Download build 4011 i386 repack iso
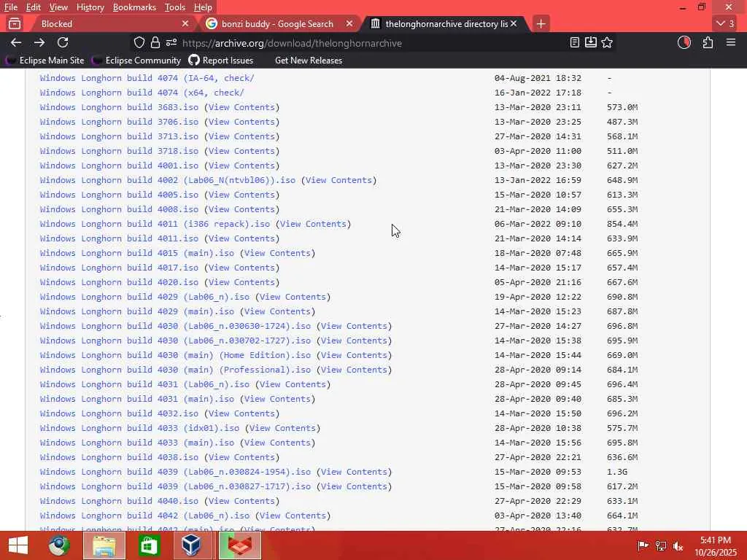Screen dimensions: 747x560 [155, 224]
